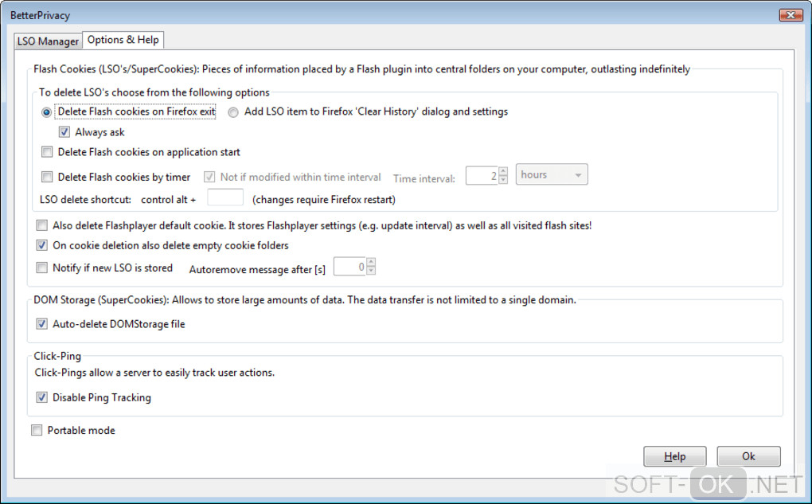Uncheck delete empty cookie folders option
Viewport: 812px width, 504px height.
coord(42,245)
